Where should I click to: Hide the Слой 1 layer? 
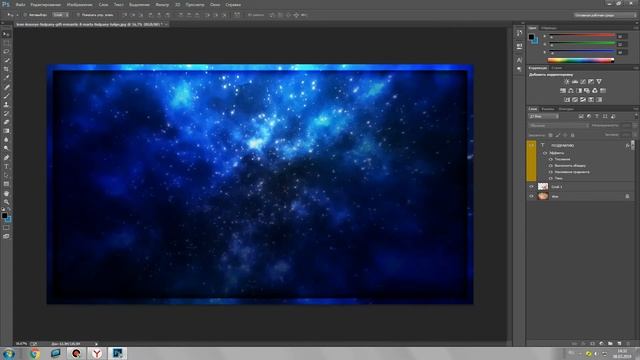[531, 187]
